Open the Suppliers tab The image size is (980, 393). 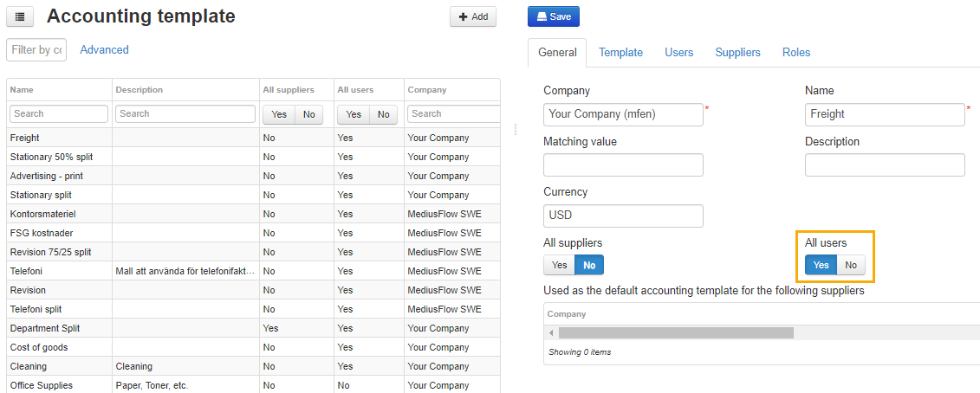tap(737, 53)
